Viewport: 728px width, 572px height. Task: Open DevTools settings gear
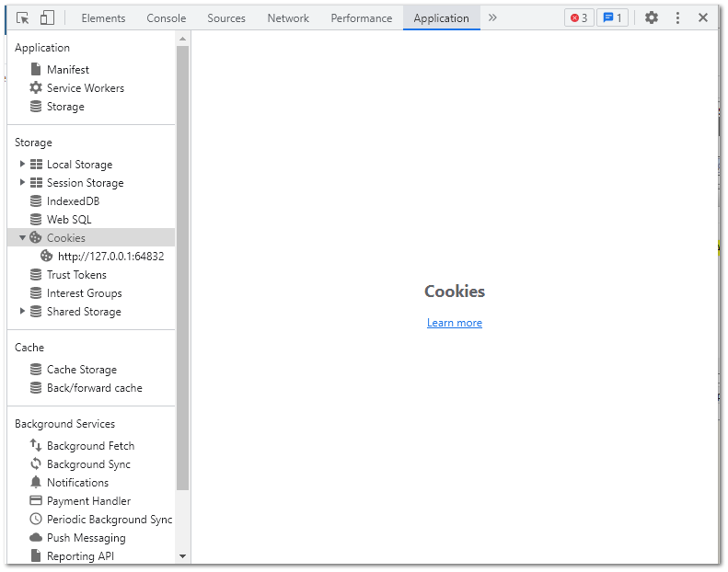tap(652, 17)
